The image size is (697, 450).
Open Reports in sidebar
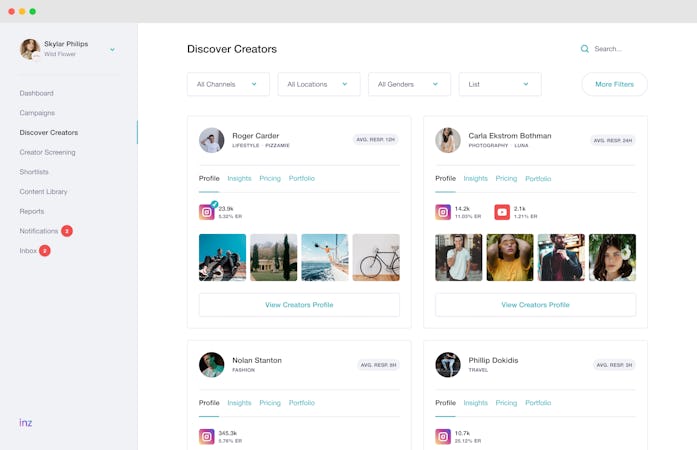coord(32,211)
